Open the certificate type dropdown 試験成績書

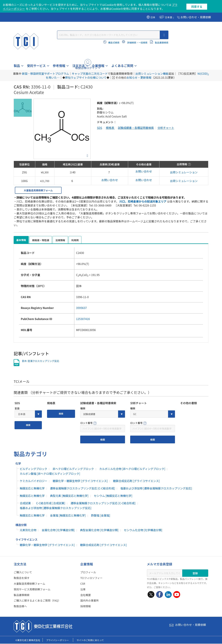[103, 414]
